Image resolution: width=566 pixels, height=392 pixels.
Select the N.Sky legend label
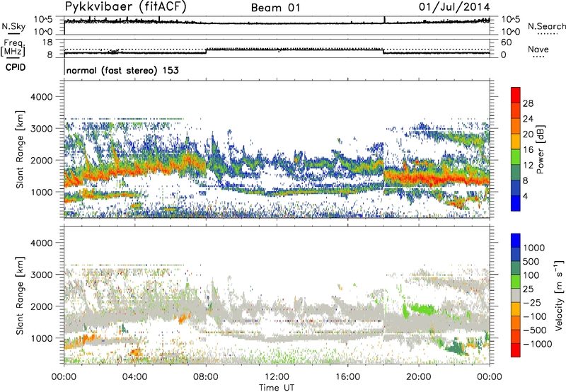click(13, 26)
